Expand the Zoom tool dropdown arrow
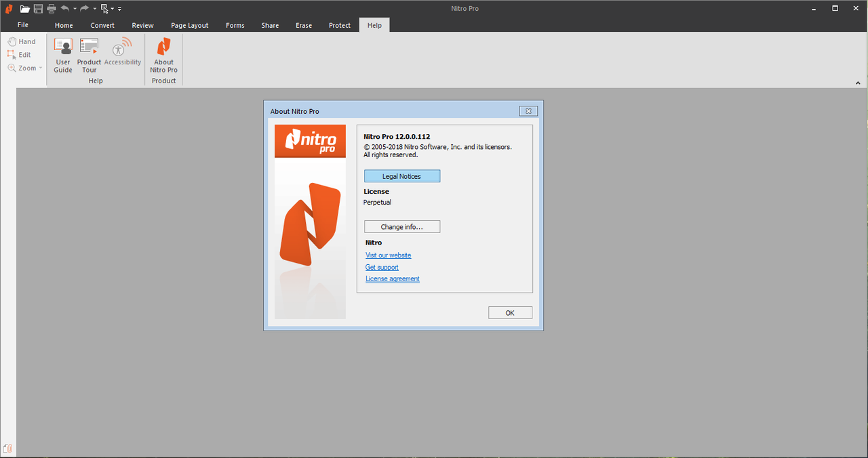The width and height of the screenshot is (868, 458). coord(41,68)
